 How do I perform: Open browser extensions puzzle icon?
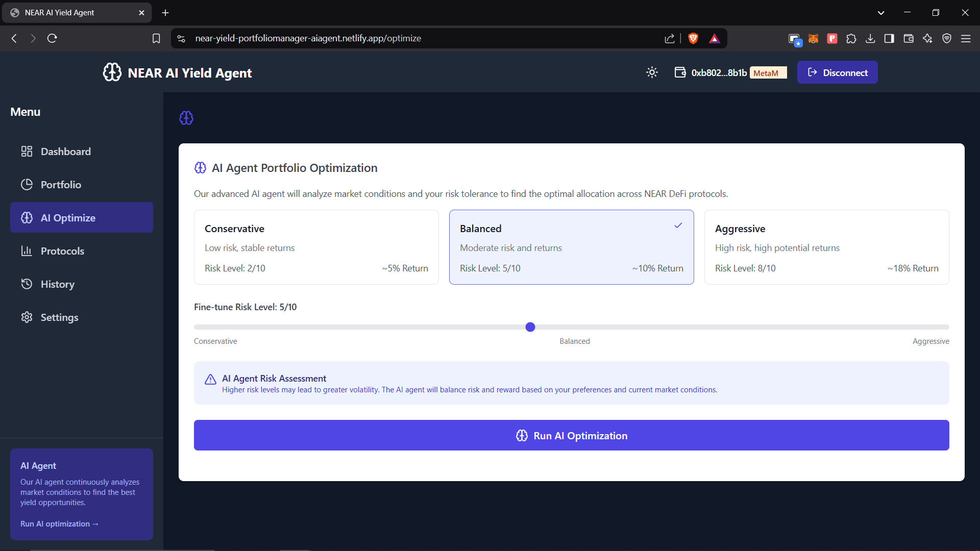(851, 38)
